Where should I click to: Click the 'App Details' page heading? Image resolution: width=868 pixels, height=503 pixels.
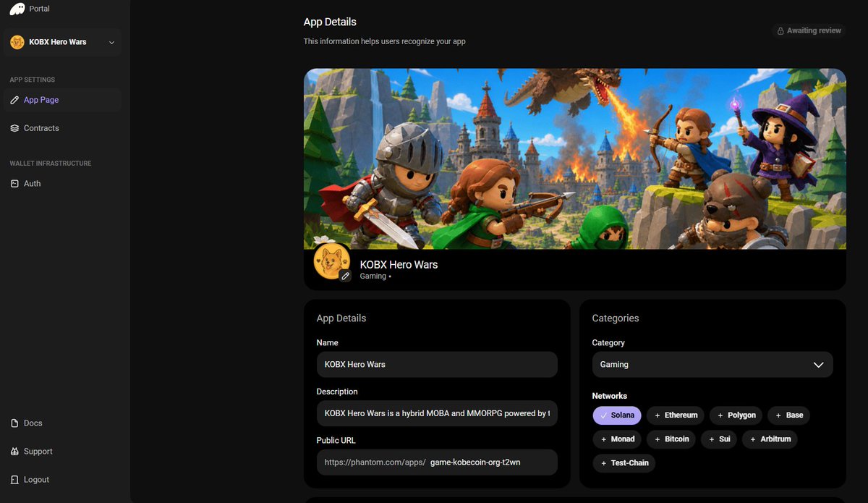pyautogui.click(x=330, y=22)
